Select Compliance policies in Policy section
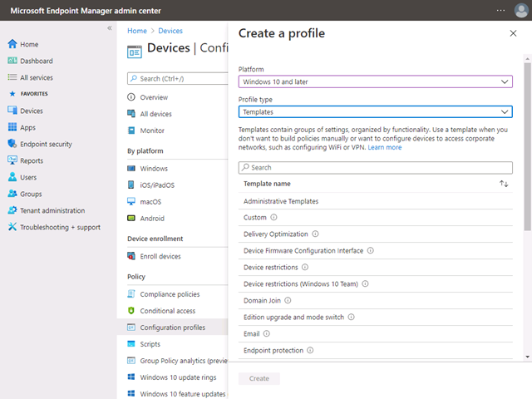 coord(169,294)
